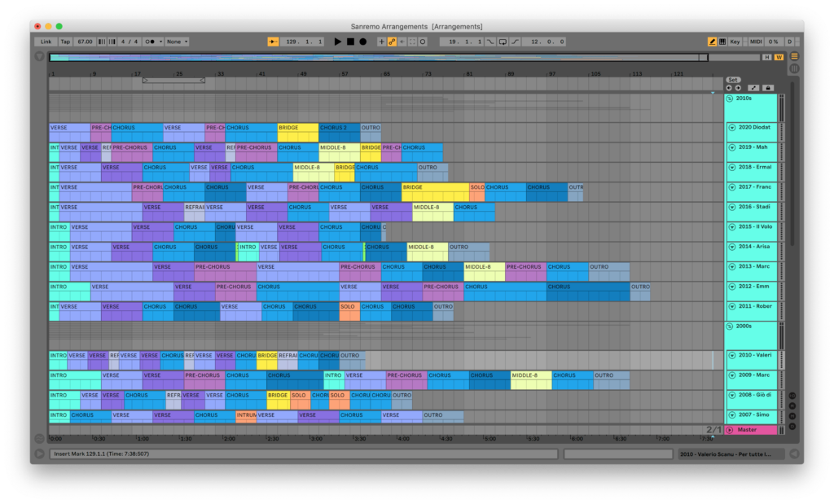Click the orange Back to Arrangement icon
Screen dimensions: 834x504
coord(272,41)
